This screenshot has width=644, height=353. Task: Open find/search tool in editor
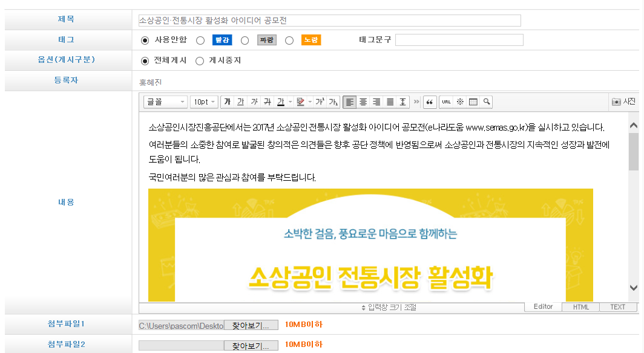(x=486, y=102)
